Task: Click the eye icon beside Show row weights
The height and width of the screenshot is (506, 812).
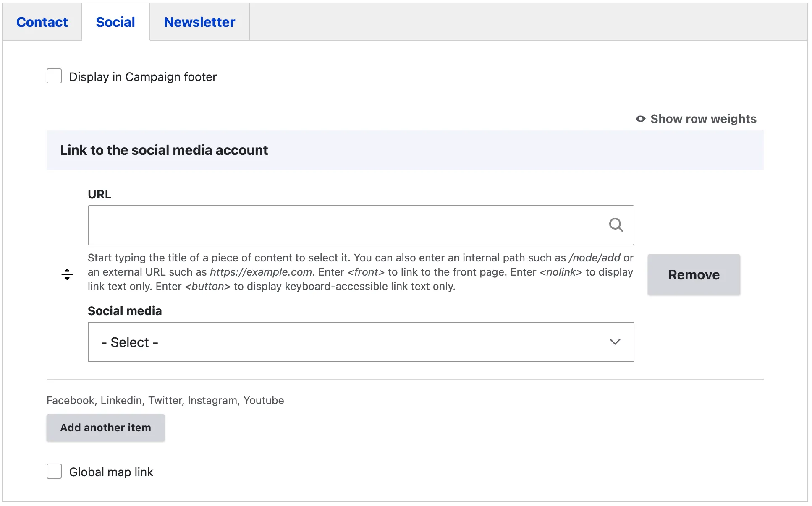Action: tap(640, 119)
